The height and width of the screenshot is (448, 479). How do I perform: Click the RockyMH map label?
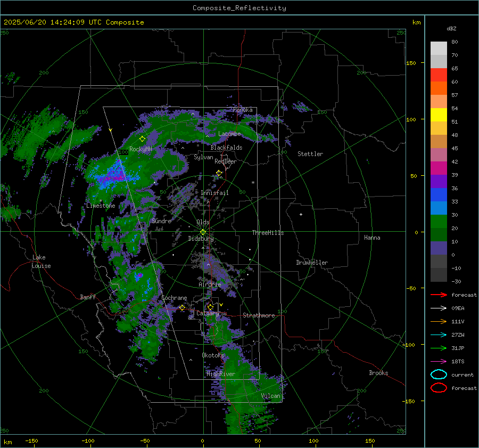pos(141,149)
